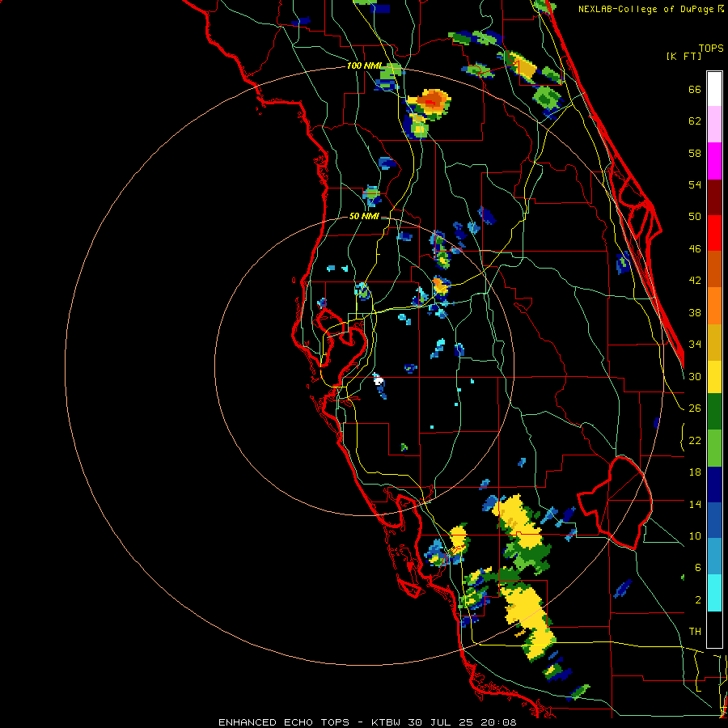Click the legend value 42
The width and height of the screenshot is (728, 728).
point(695,281)
